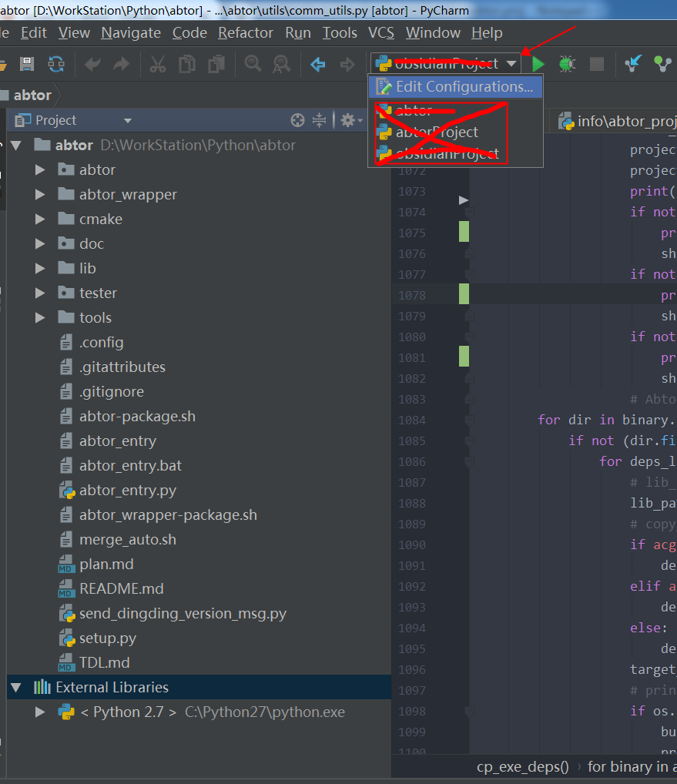The width and height of the screenshot is (677, 784).
Task: Select the README.md file
Action: (121, 588)
